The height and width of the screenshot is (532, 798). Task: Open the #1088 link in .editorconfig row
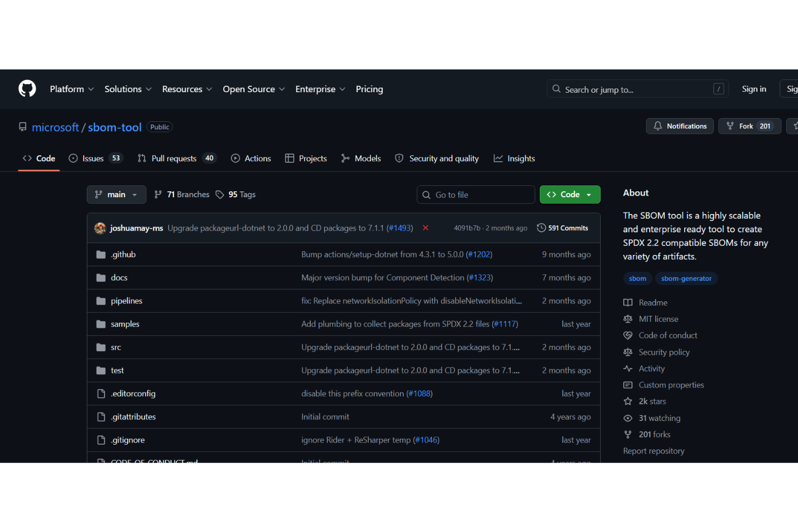pos(419,393)
